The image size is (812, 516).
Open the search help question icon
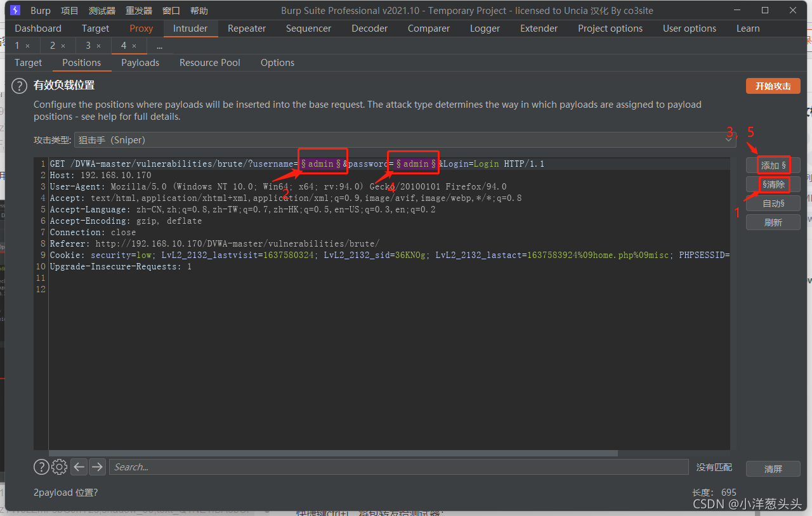pyautogui.click(x=41, y=467)
